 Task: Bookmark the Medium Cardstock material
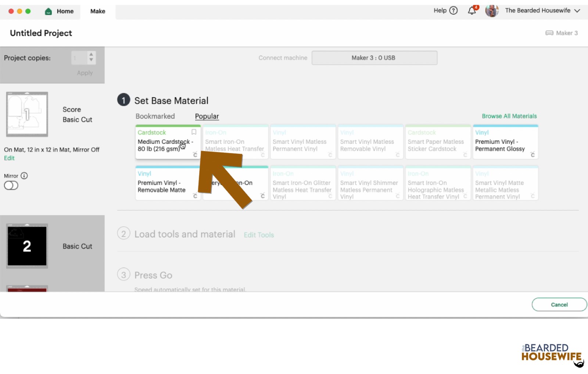[194, 132]
